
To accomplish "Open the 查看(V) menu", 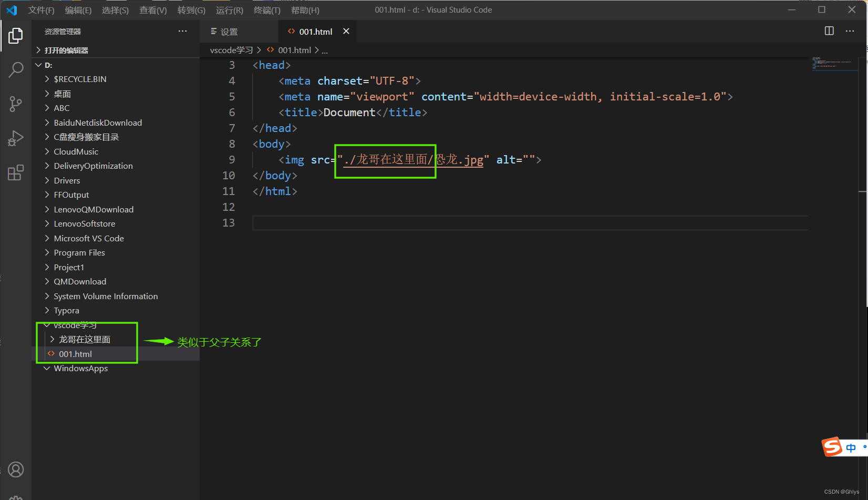I will pyautogui.click(x=153, y=10).
